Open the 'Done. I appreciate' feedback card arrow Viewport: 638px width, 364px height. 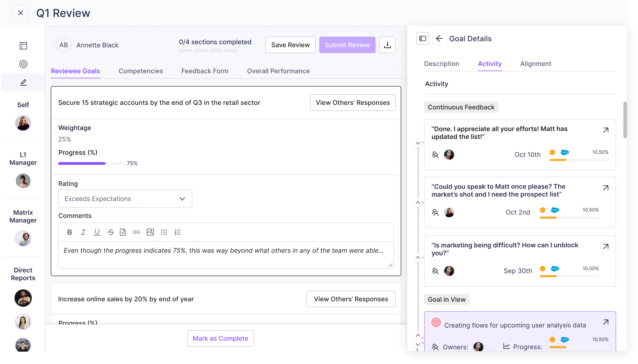[x=605, y=130]
